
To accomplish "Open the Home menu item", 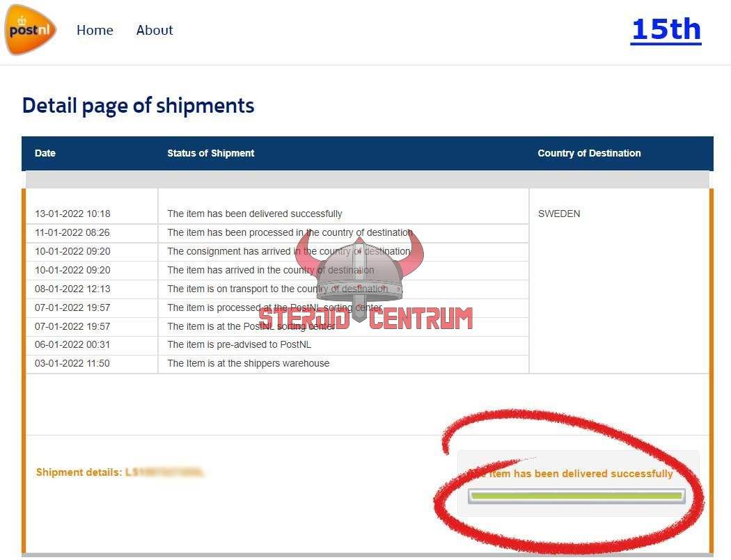I will 95,31.
